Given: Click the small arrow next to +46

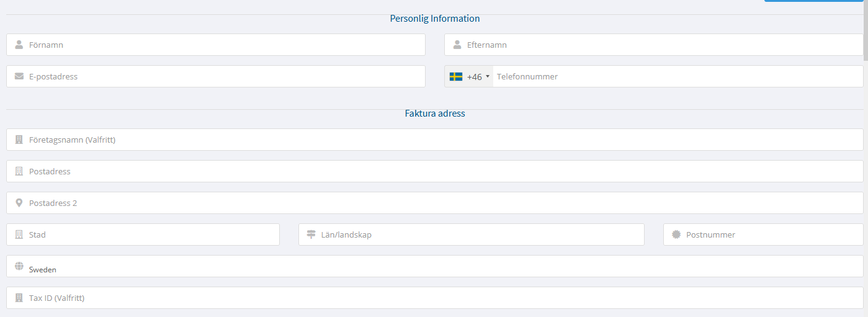Looking at the screenshot, I should click(487, 77).
